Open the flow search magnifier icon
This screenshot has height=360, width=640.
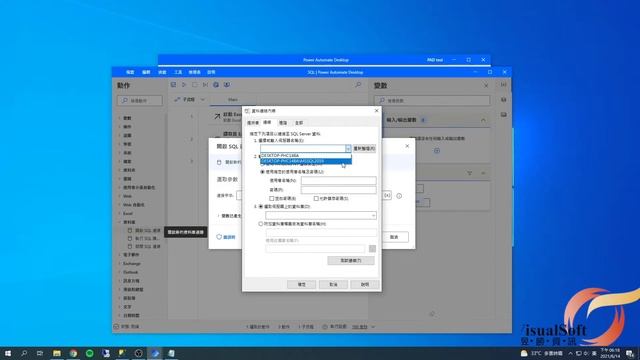(x=358, y=84)
